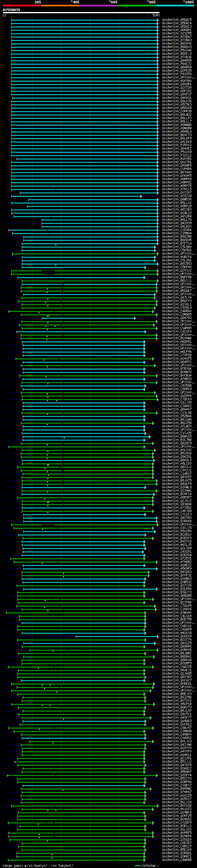The height and width of the screenshot is (868, 197).
Task: Click the UniRef100_Q9LK36 label
Action: click(177, 101)
